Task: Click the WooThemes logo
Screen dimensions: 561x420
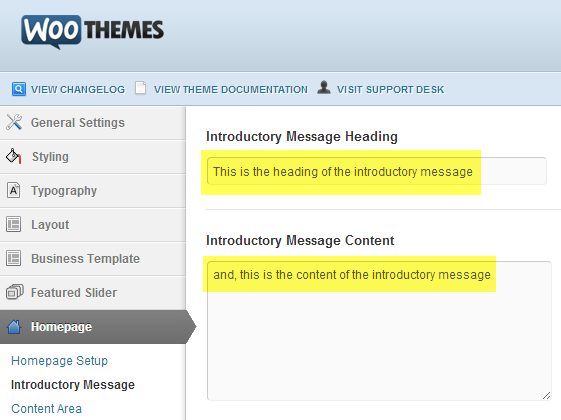Action: (x=92, y=32)
